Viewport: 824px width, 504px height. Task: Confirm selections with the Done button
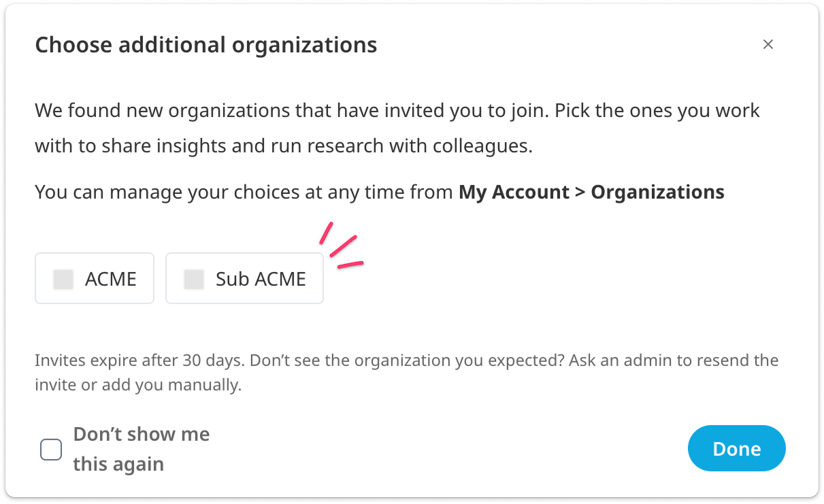tap(737, 448)
